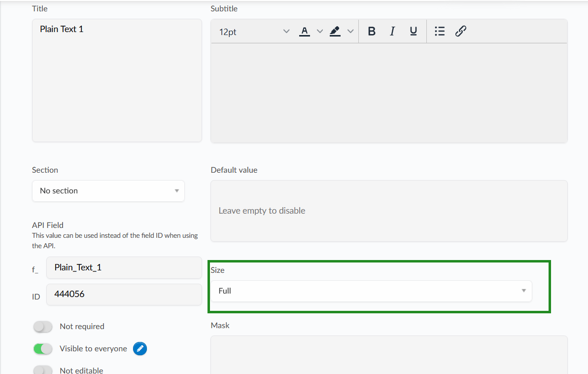This screenshot has height=374, width=588.
Task: Open the Section dropdown showing No section
Action: [108, 191]
